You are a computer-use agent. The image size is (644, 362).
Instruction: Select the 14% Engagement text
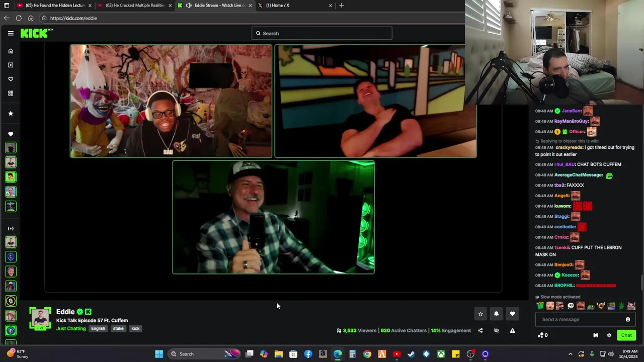(451, 330)
